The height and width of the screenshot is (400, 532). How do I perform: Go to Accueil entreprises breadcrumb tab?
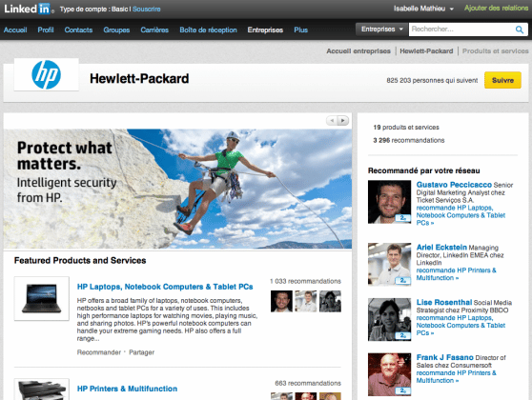358,51
